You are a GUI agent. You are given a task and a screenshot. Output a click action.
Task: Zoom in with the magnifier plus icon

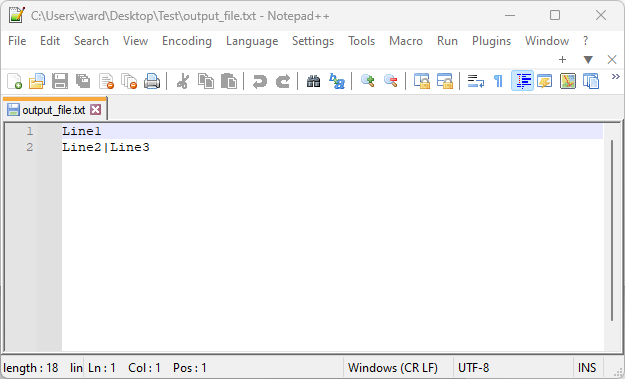367,81
